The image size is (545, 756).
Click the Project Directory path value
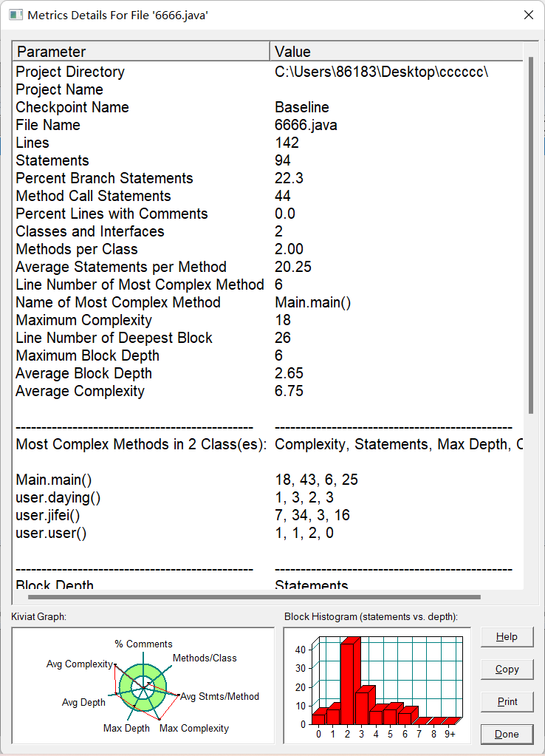[381, 72]
